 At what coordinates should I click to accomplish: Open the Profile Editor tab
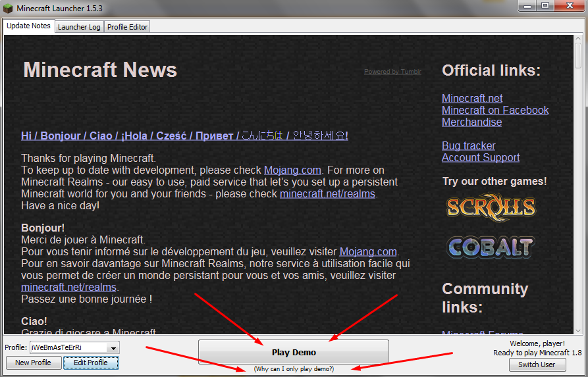pyautogui.click(x=128, y=27)
